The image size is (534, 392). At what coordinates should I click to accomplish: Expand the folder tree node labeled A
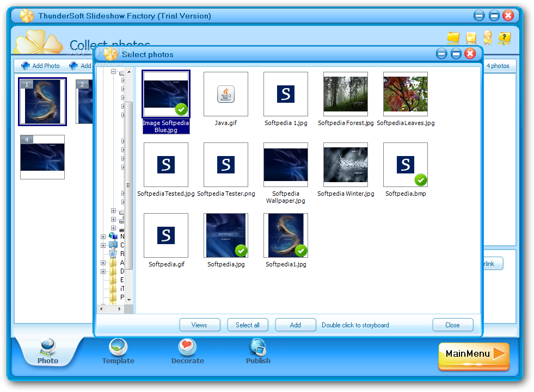tap(103, 263)
